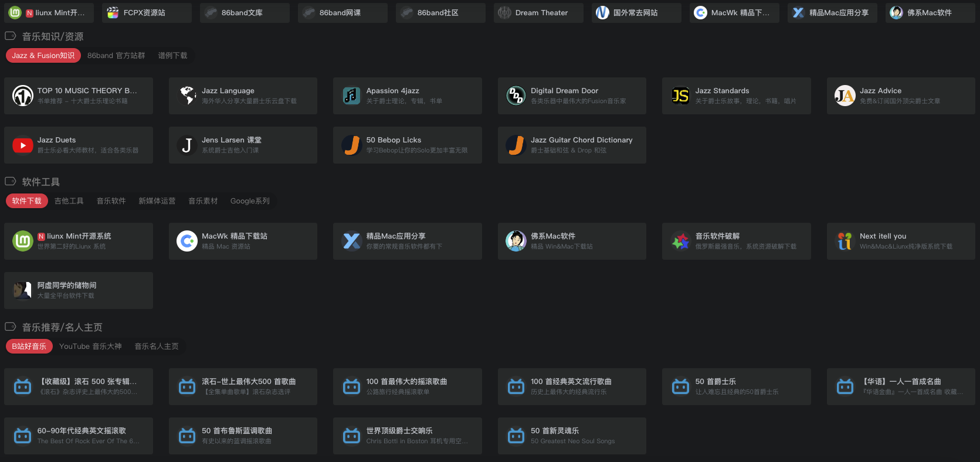Open the 新媒体运营 tab
Screen dimensions: 980x462
(157, 201)
